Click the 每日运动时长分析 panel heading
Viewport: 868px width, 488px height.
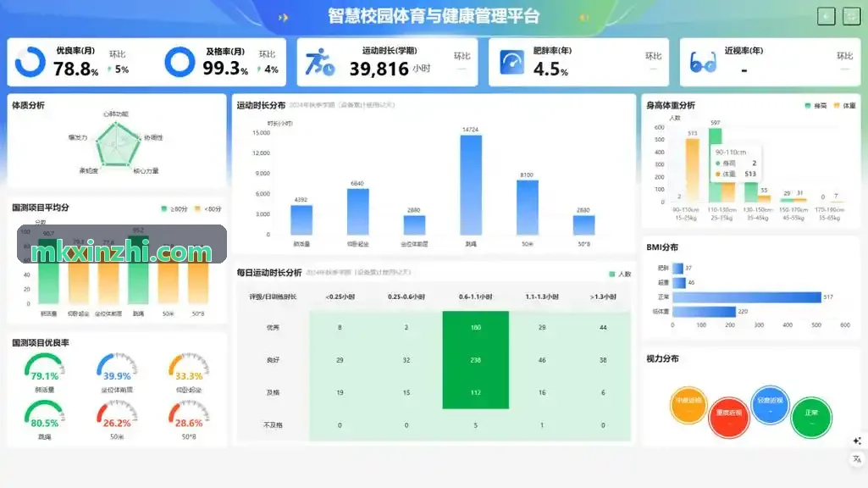pos(269,273)
